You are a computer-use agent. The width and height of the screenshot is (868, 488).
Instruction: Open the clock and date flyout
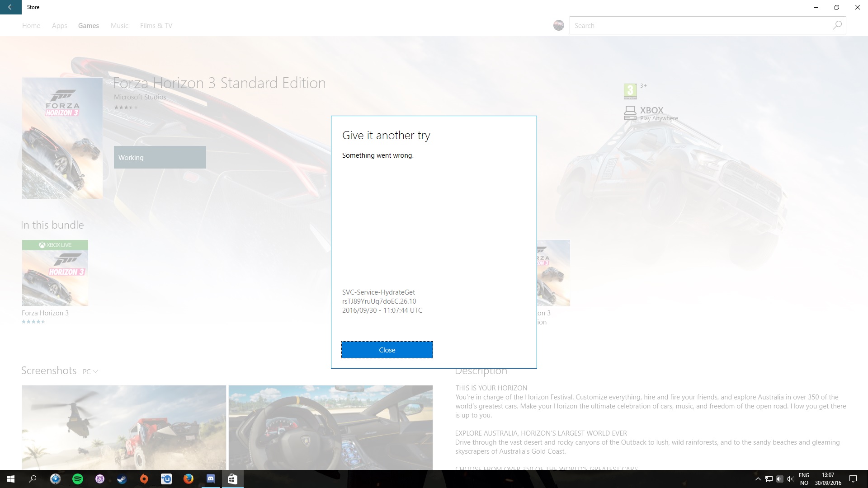(828, 479)
